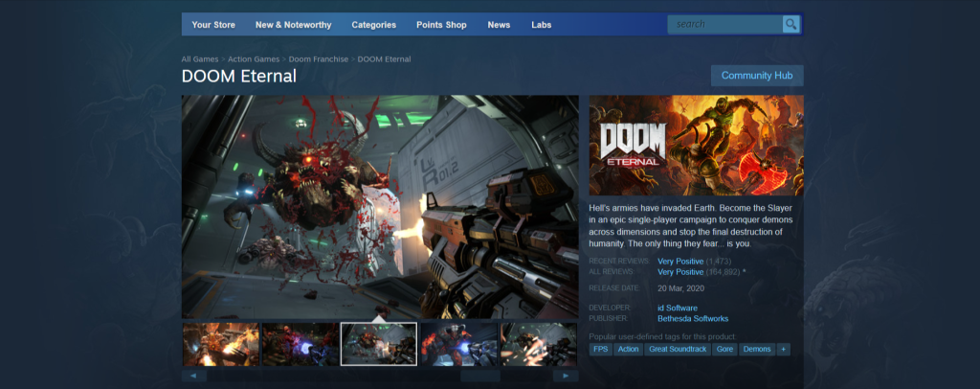Expand more tags with plus button
Screen dimensions: 980x389
[784, 350]
